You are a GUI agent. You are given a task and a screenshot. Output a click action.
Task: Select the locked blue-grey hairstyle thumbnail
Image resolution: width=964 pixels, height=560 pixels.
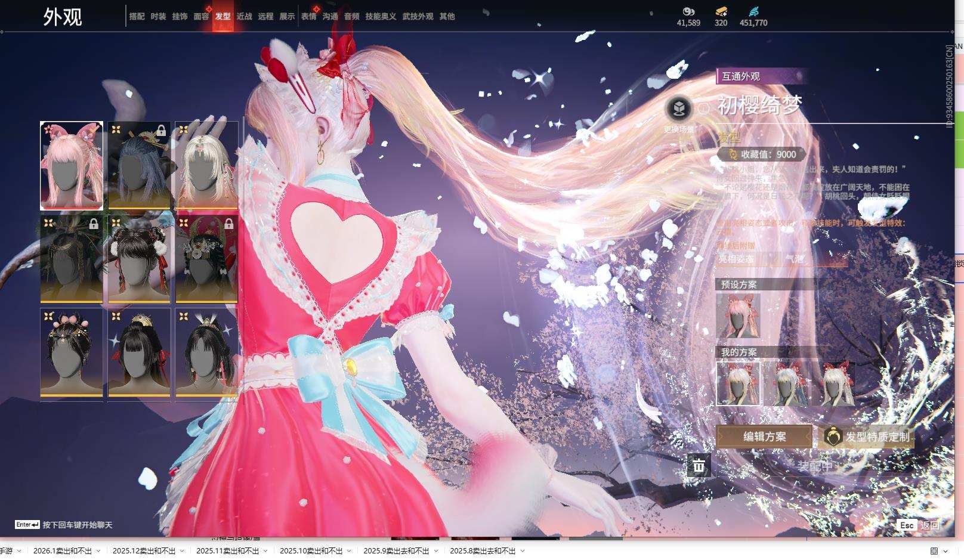(139, 166)
